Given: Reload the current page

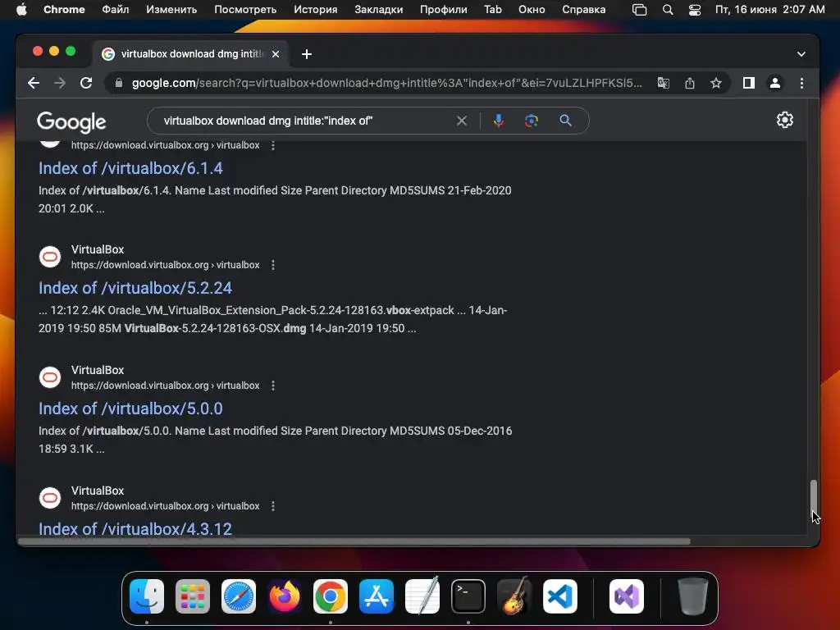Looking at the screenshot, I should (85, 83).
